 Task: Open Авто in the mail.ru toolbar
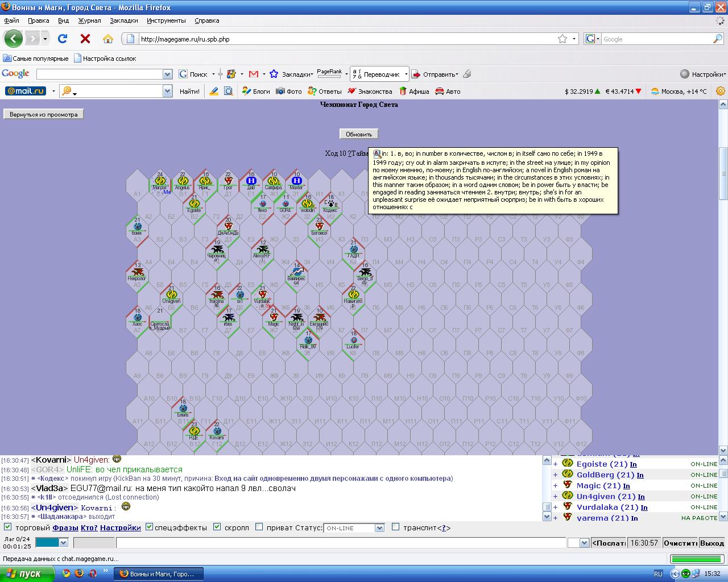[x=448, y=91]
